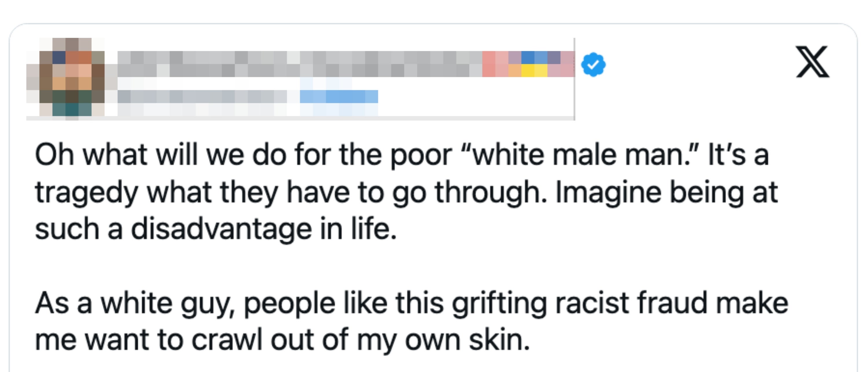
Task: Click the text "such a disadvantage in life."
Action: coord(216,229)
